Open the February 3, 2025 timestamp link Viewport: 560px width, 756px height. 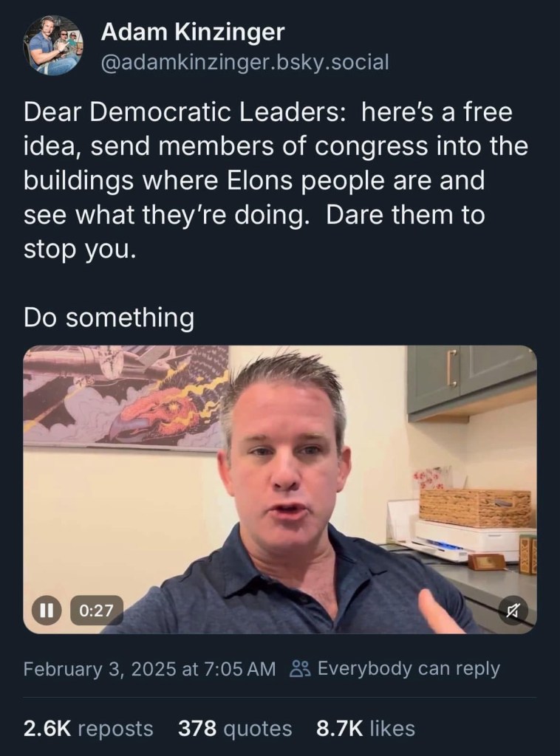(149, 670)
